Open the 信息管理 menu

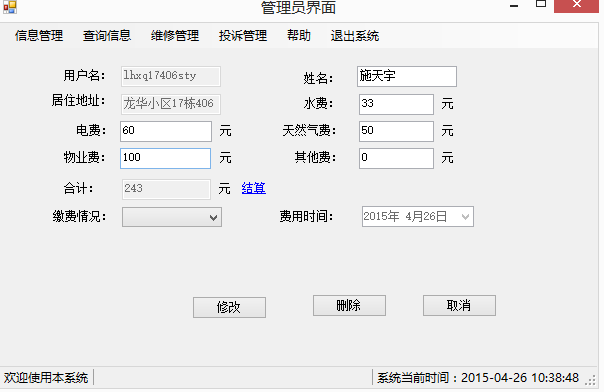[39, 36]
